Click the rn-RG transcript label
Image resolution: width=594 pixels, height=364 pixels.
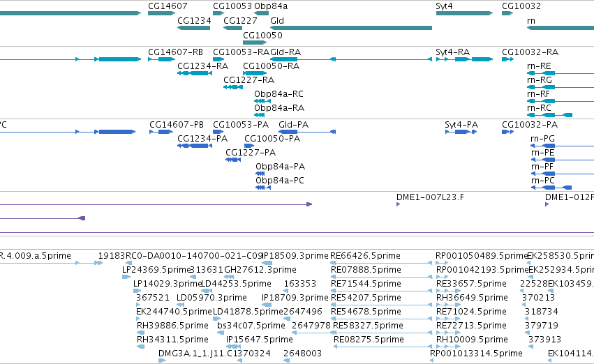(x=539, y=80)
